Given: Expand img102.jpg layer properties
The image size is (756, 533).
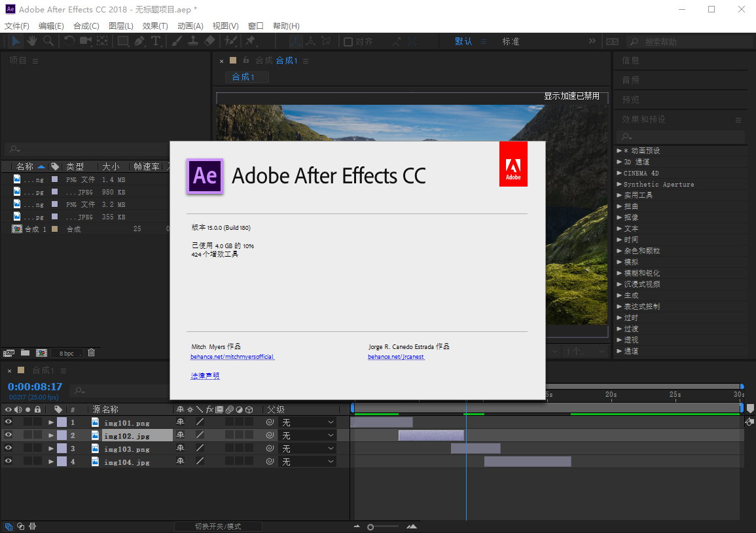Looking at the screenshot, I should pyautogui.click(x=50, y=435).
